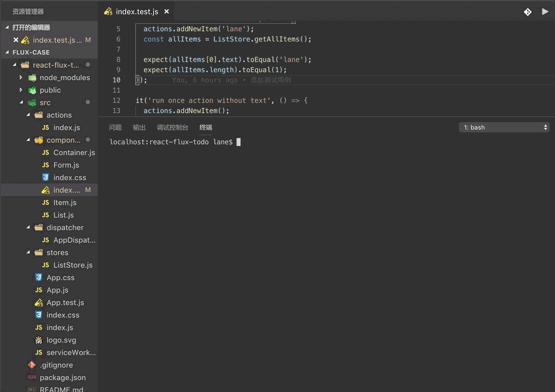Click JS icon beside App.js
This screenshot has height=392, width=555.
(39, 290)
